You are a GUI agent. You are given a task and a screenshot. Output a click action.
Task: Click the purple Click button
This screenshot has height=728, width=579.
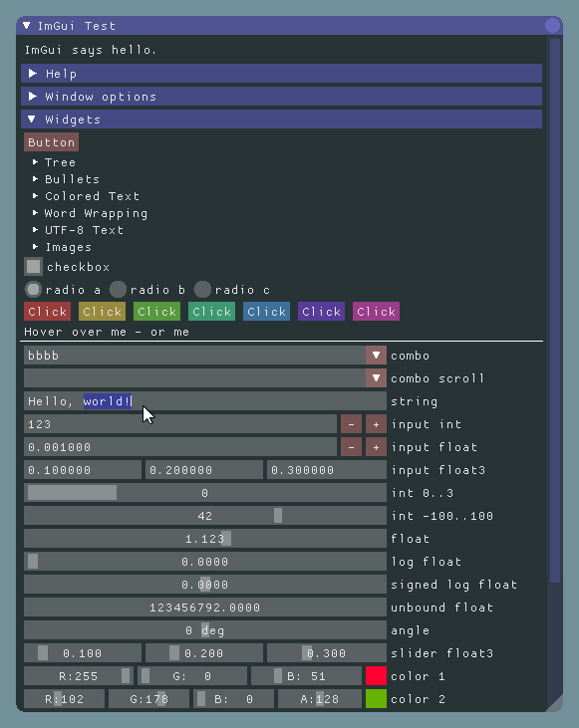pos(321,311)
